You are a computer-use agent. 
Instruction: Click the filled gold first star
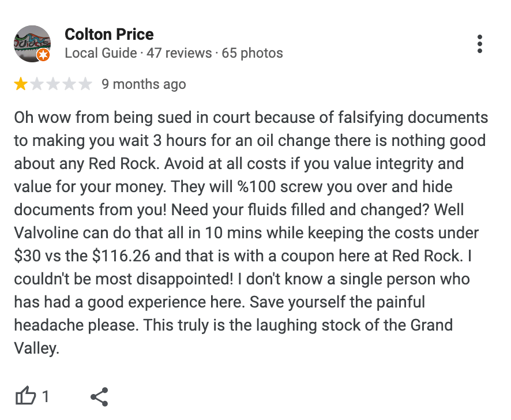click(x=21, y=84)
